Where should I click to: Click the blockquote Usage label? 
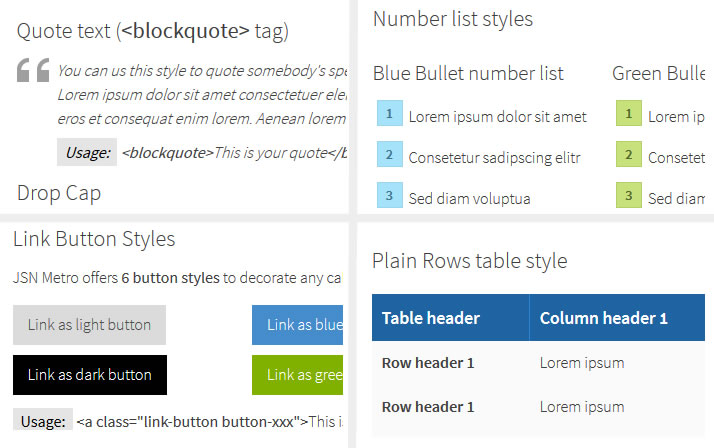[x=87, y=152]
